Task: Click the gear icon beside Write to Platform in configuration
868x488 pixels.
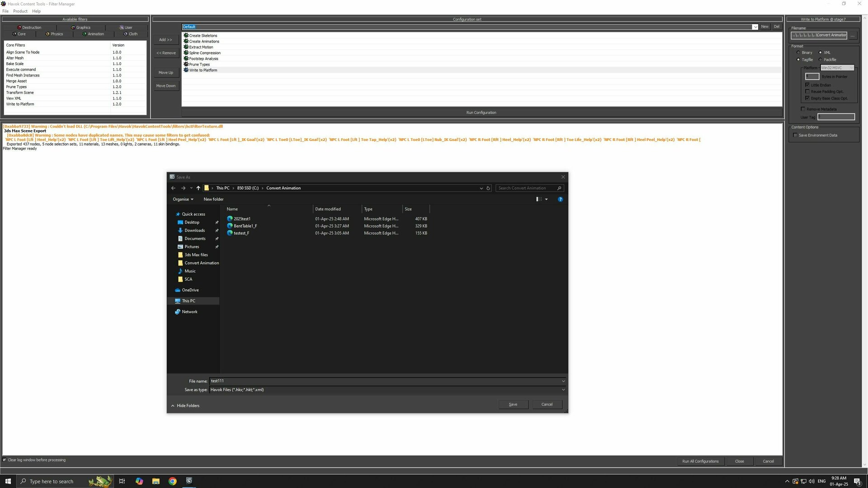Action: click(x=186, y=70)
